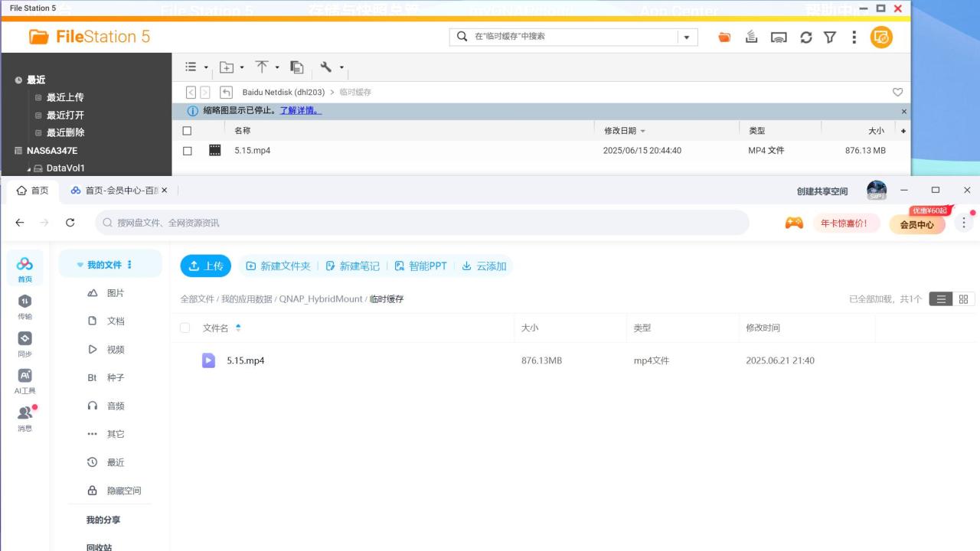The width and height of the screenshot is (980, 551).
Task: Select 视频 in the 我的文件 menu
Action: [x=115, y=350]
